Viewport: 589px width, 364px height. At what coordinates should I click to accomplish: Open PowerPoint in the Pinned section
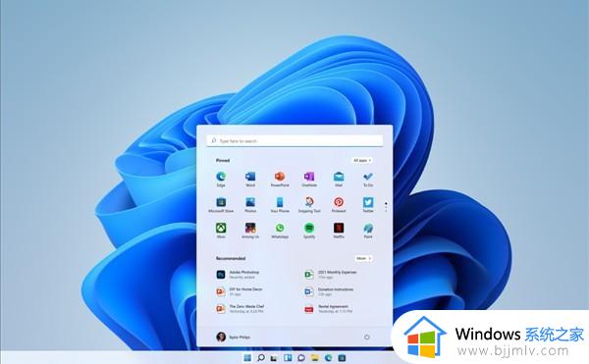[280, 179]
